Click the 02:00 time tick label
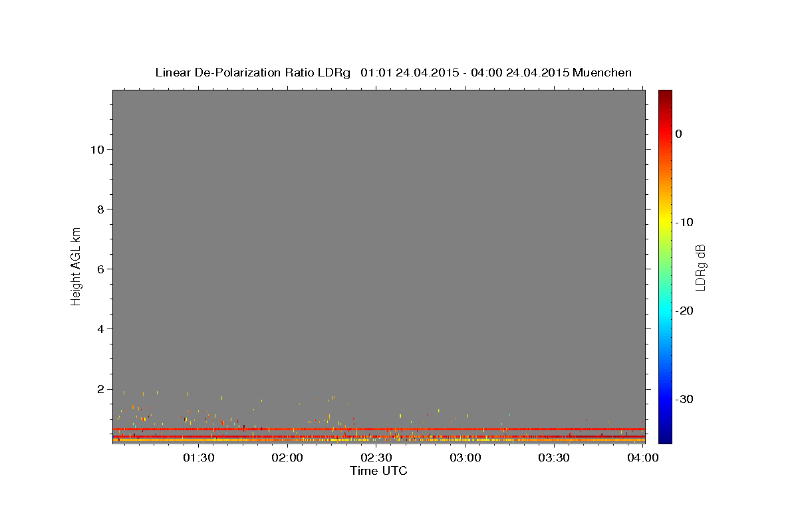 pos(288,458)
